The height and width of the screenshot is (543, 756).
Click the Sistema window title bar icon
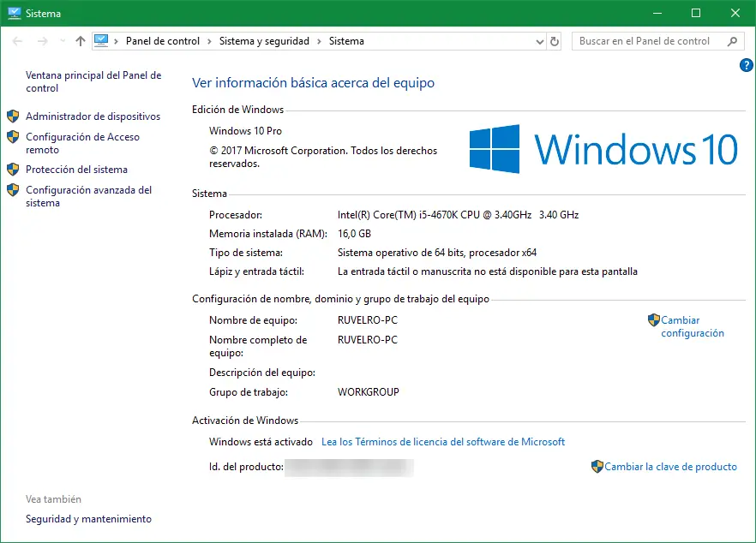(x=15, y=13)
